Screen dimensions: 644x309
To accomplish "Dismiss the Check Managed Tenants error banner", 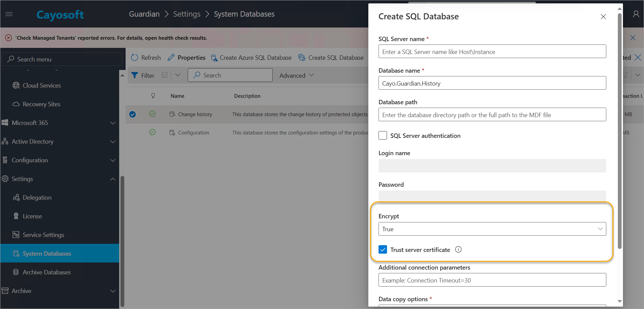I will coord(633,38).
